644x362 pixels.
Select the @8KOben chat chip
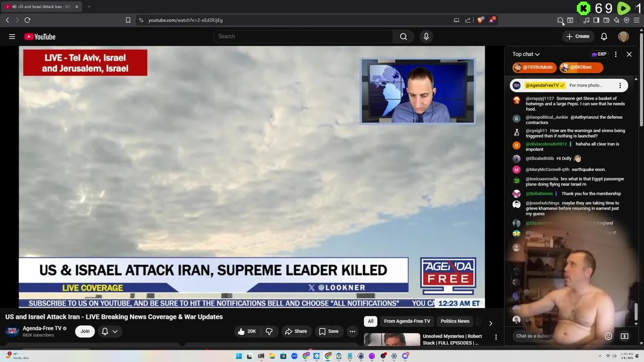tap(581, 67)
